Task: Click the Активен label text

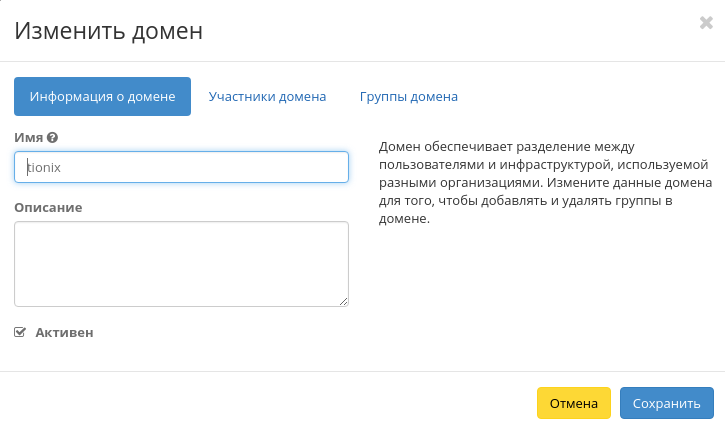Action: click(x=64, y=332)
